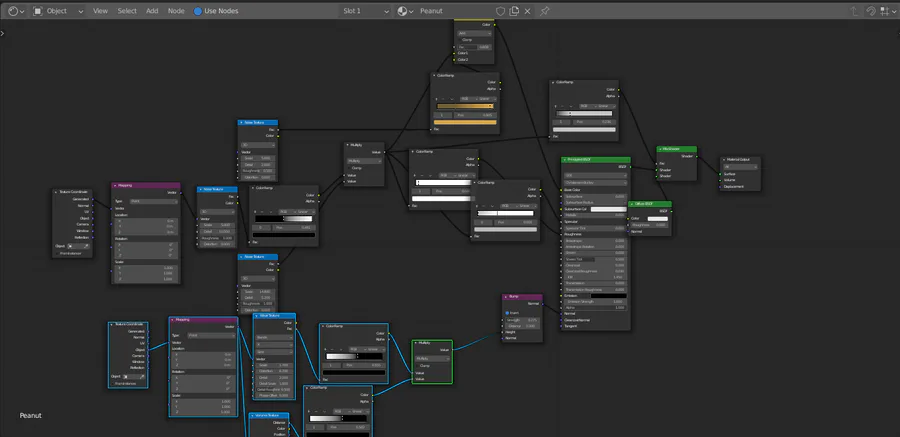
Task: Click the Emission Strength field in Principled BSDF
Action: pos(596,301)
